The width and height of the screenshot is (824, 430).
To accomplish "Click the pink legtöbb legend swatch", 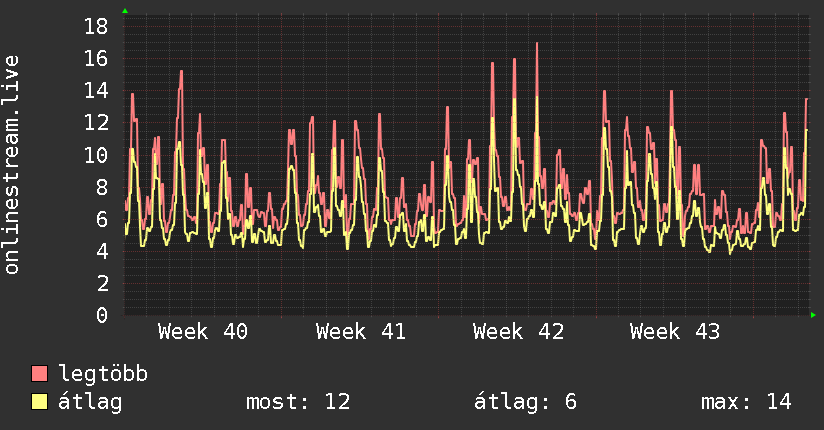I will pyautogui.click(x=39, y=373).
